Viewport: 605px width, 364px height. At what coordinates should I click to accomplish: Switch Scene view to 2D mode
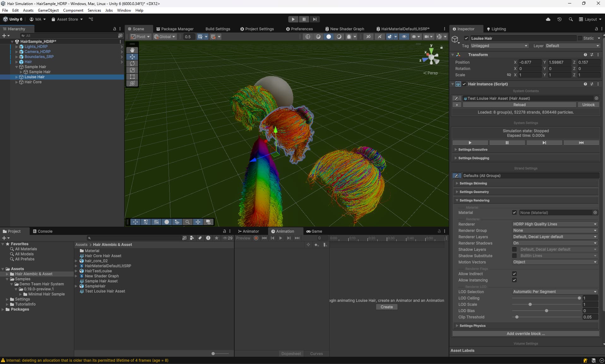pos(368,37)
